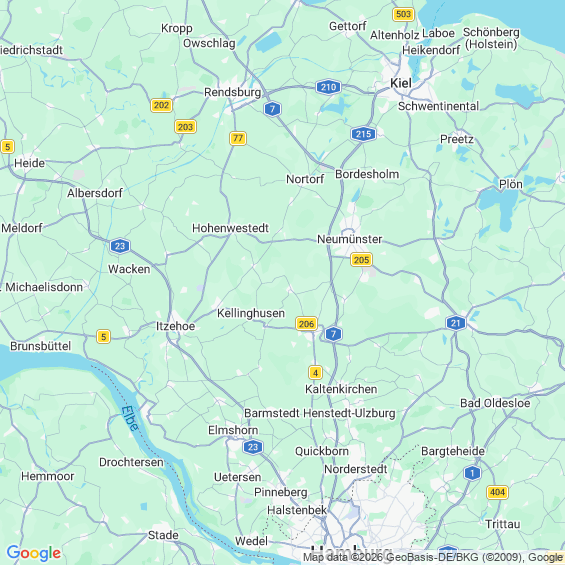This screenshot has height=565, width=565.
Task: Open the Google logo link
Action: coord(34,553)
